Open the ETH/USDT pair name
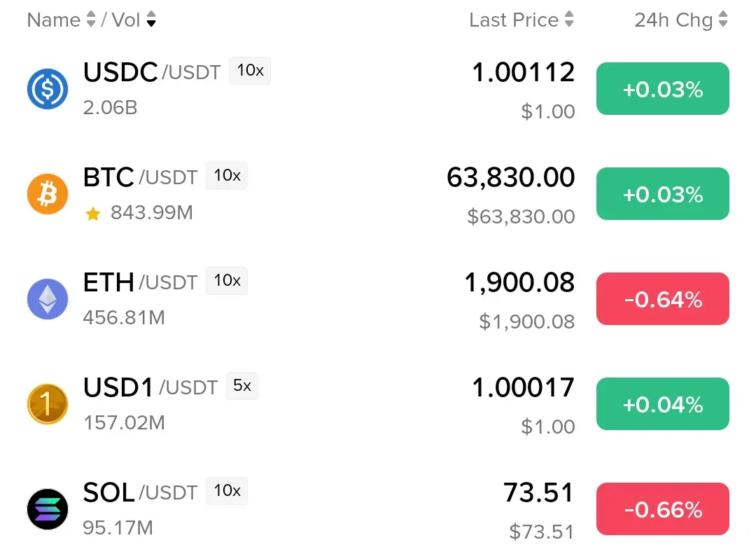The image size is (756, 552). (140, 282)
